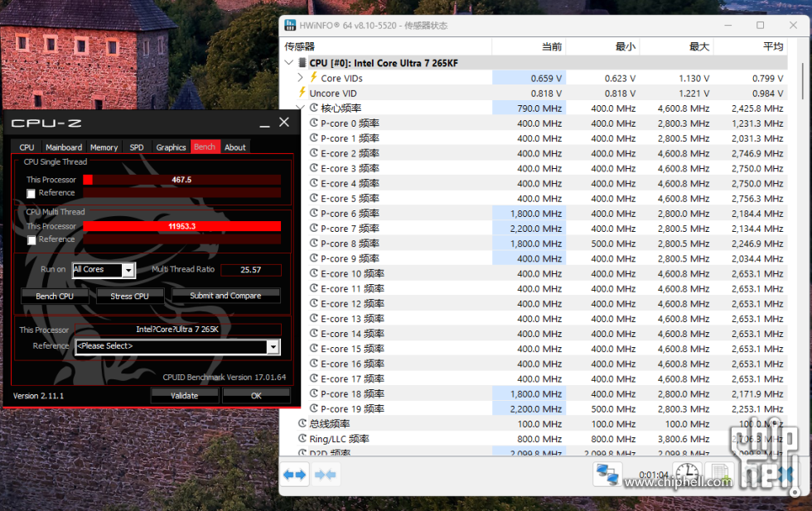Click the Stress CPU button

pyautogui.click(x=129, y=296)
